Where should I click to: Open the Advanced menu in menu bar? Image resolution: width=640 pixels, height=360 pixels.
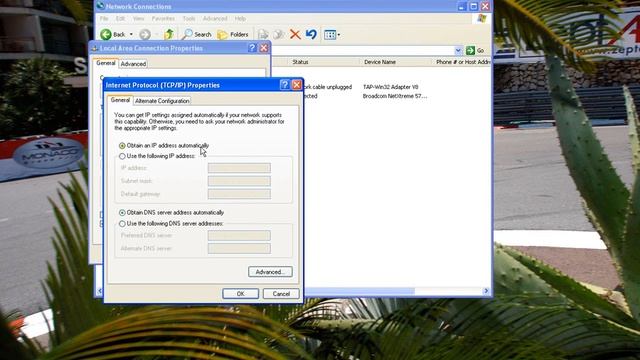tap(215, 19)
